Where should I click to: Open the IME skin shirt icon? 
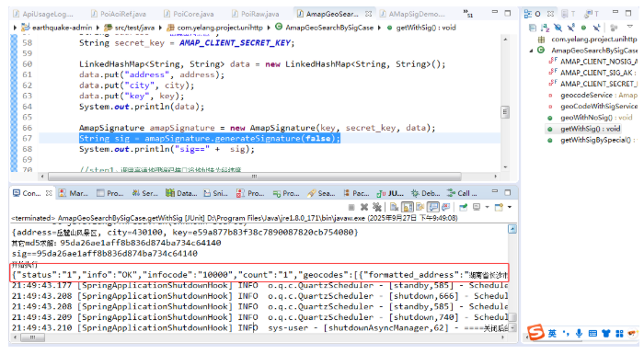coord(605,334)
